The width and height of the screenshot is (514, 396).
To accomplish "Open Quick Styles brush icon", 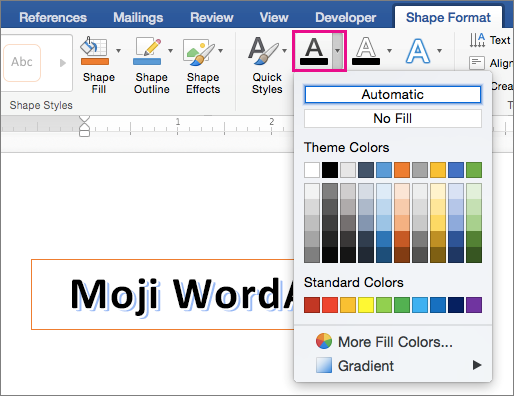I will click(x=263, y=51).
